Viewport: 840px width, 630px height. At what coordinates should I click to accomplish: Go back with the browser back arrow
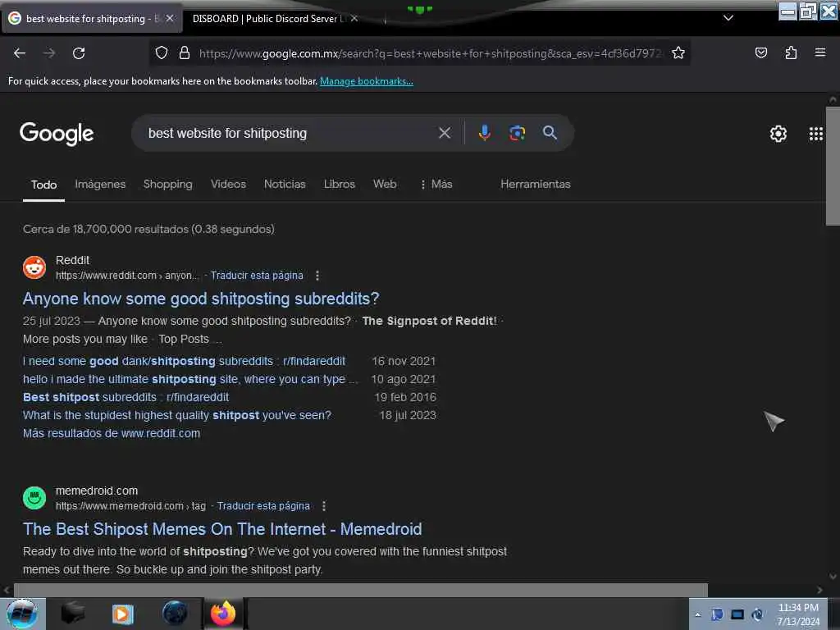[x=20, y=53]
